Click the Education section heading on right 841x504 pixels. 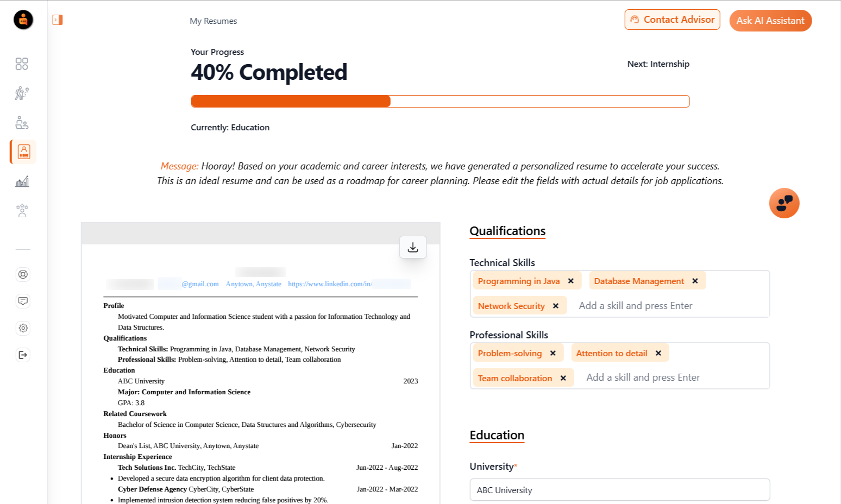497,435
